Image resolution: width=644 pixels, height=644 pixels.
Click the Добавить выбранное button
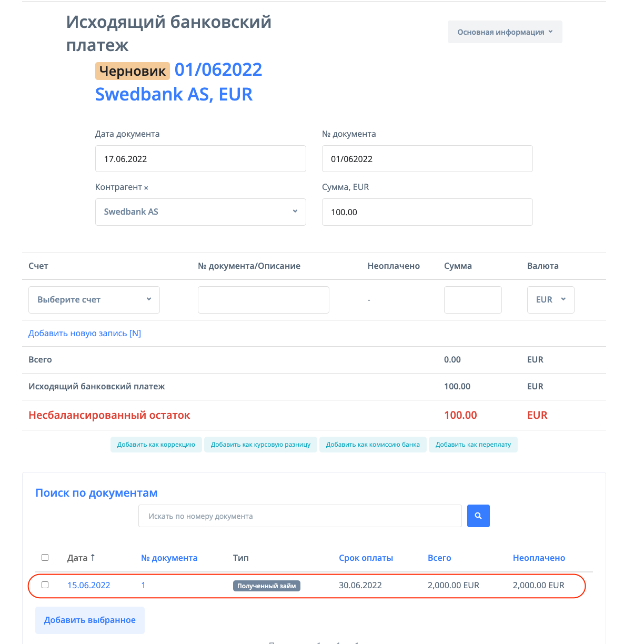click(x=90, y=620)
